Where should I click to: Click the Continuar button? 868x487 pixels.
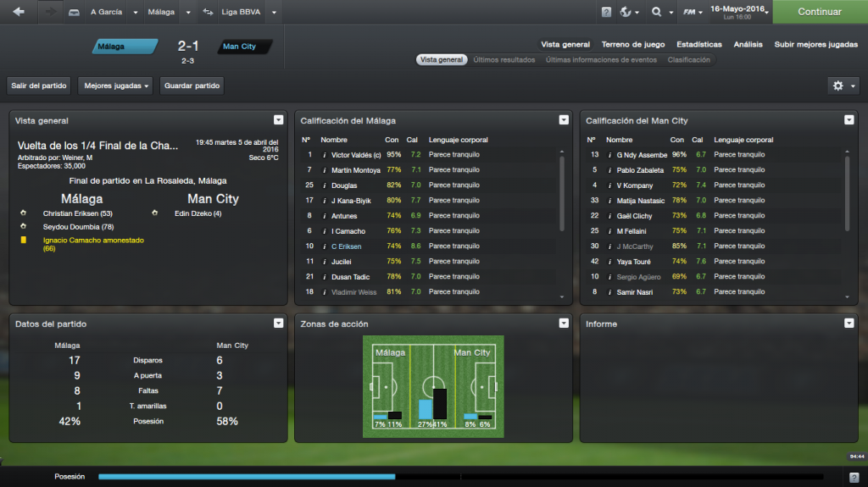(820, 12)
